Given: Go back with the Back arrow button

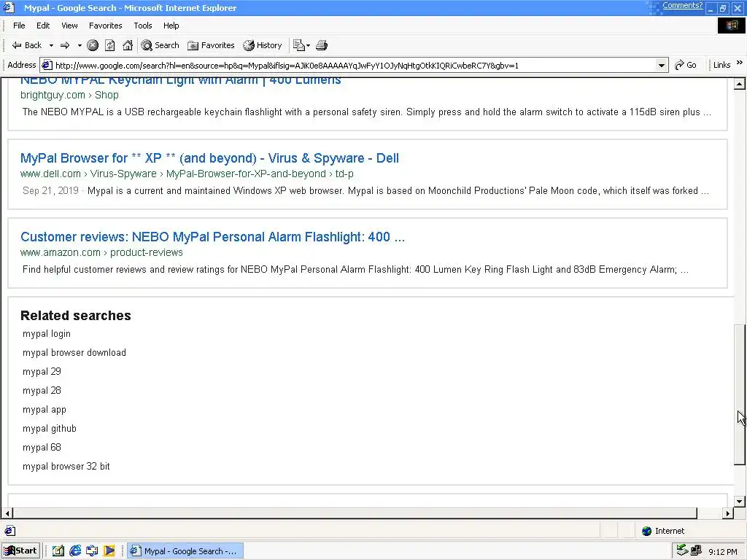Looking at the screenshot, I should coord(27,45).
